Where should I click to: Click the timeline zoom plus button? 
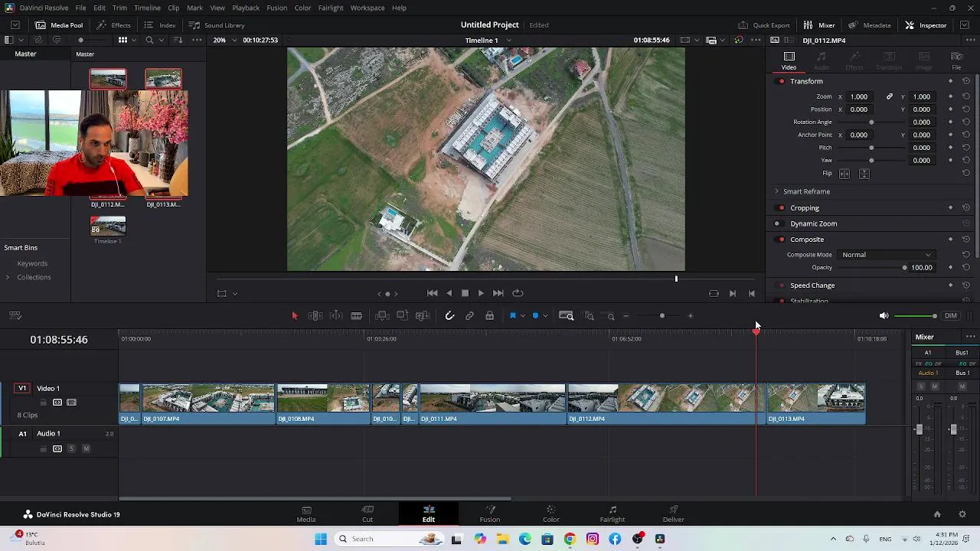click(x=690, y=316)
